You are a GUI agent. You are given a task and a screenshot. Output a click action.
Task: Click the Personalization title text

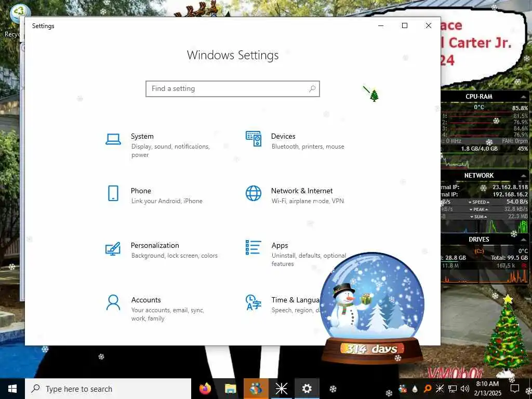coord(155,245)
